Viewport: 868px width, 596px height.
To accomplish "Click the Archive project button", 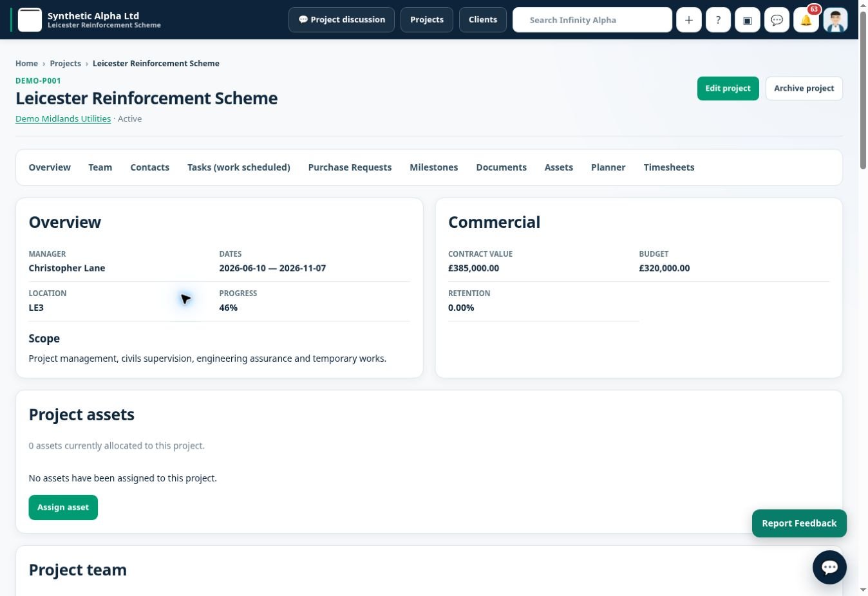I will 804,88.
